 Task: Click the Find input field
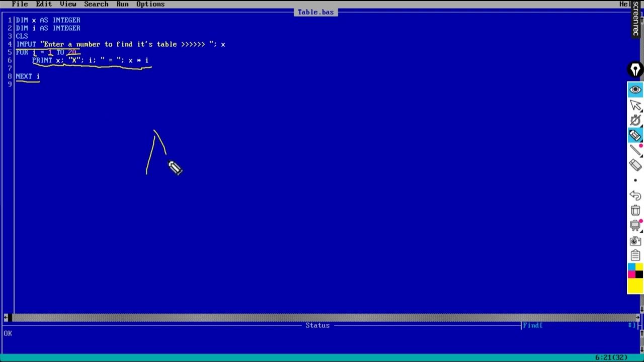click(x=579, y=325)
